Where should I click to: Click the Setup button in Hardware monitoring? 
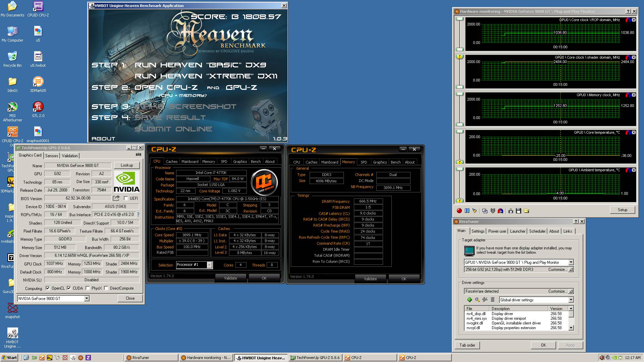tap(623, 210)
